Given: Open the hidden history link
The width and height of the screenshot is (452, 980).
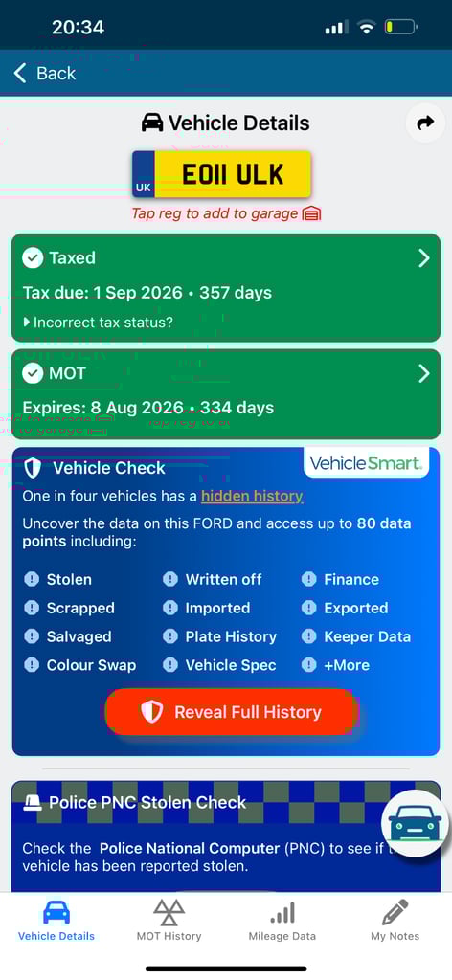Looking at the screenshot, I should (x=252, y=497).
